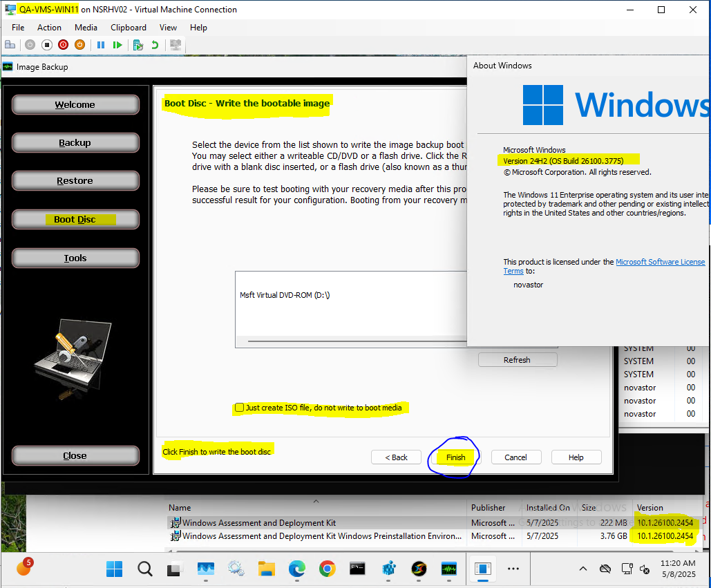This screenshot has width=711, height=588.
Task: Click the device list horizontal scrollbar
Action: coord(357,341)
